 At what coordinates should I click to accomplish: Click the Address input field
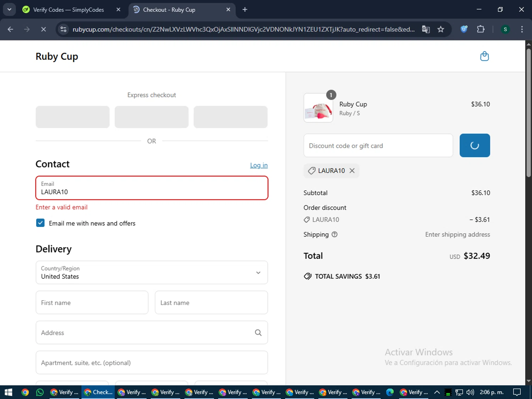152,333
